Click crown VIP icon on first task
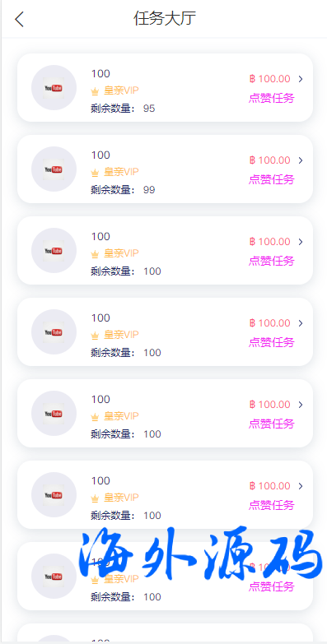Viewport: 327px width, 644px height. tap(95, 91)
